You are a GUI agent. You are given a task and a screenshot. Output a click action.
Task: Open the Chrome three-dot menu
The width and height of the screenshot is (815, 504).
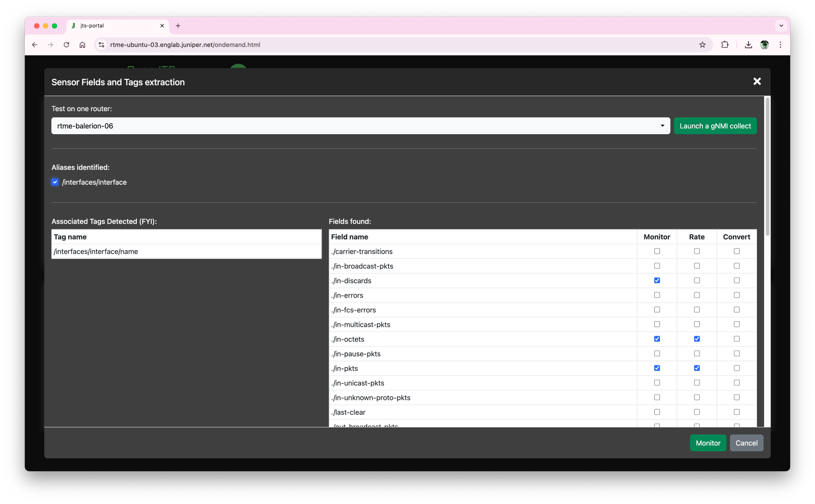(780, 45)
